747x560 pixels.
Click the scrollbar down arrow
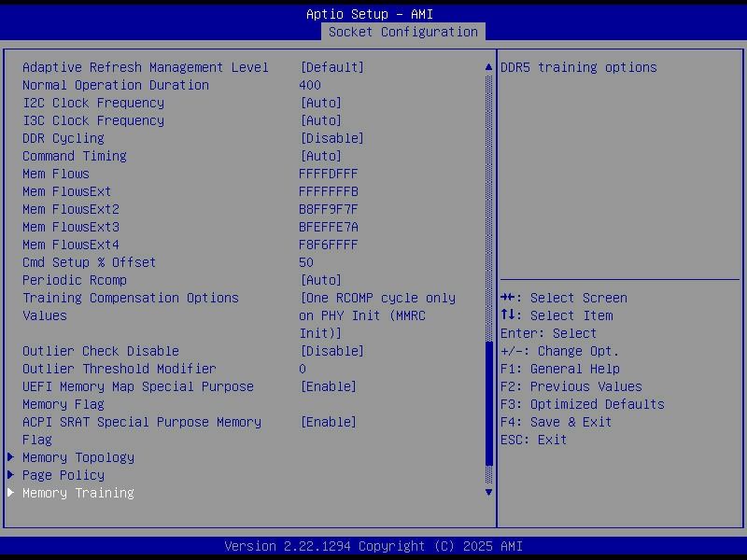pyautogui.click(x=488, y=493)
